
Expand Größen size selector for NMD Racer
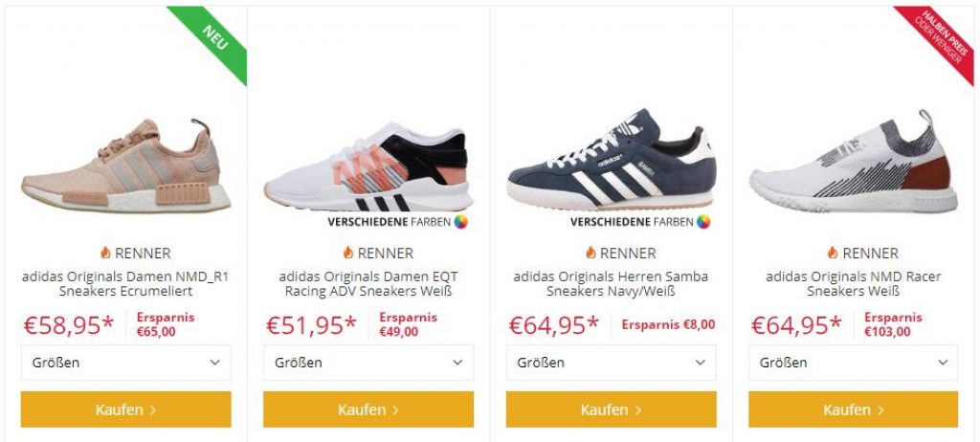[x=853, y=363]
